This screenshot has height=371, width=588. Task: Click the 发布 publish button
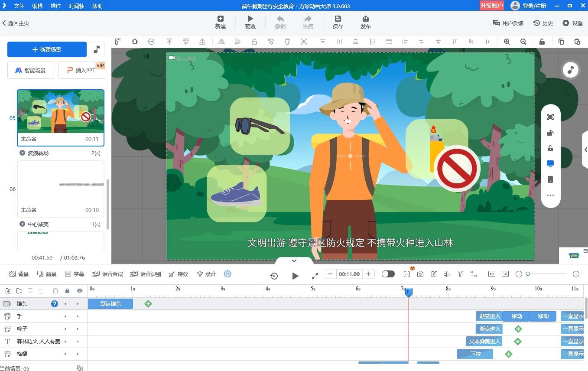click(365, 22)
